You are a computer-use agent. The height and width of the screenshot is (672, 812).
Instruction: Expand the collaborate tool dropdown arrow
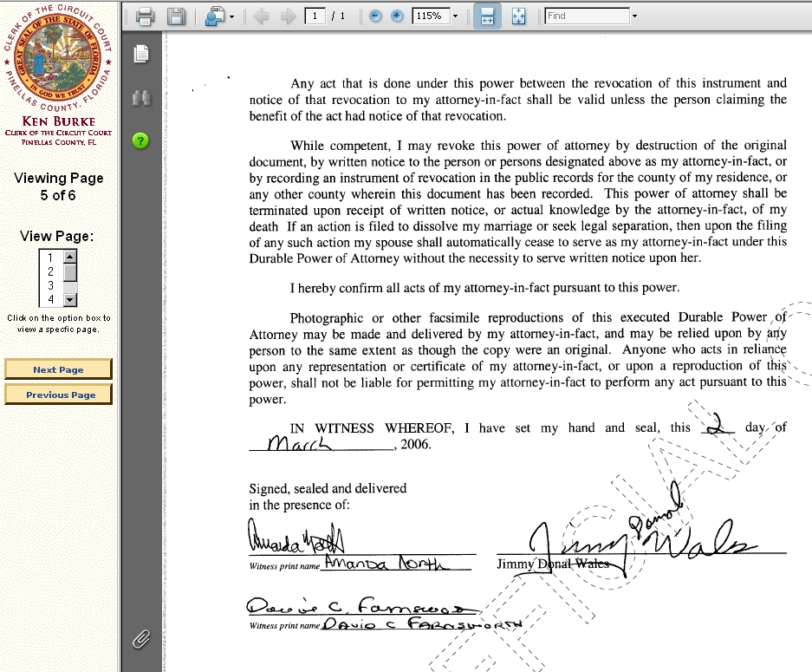point(231,16)
